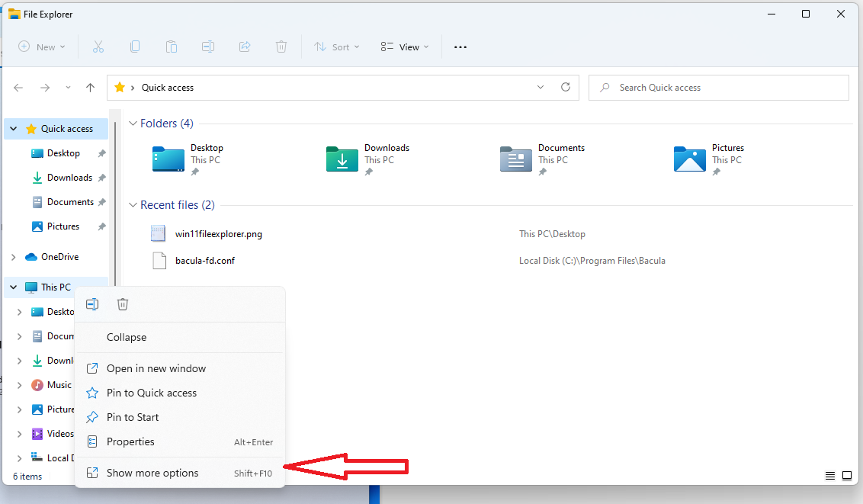The image size is (863, 504).
Task: Go up one level with Up arrow
Action: tap(90, 88)
